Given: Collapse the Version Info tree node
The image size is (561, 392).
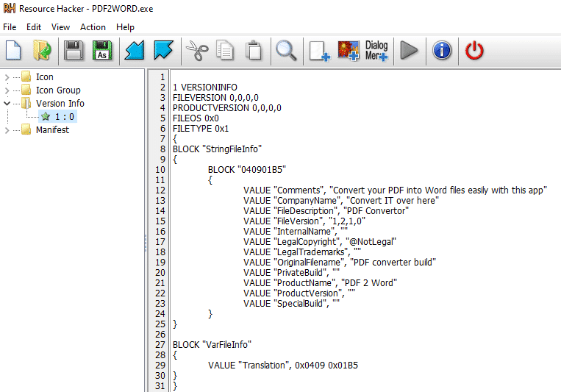Looking at the screenshot, I should 7,104.
